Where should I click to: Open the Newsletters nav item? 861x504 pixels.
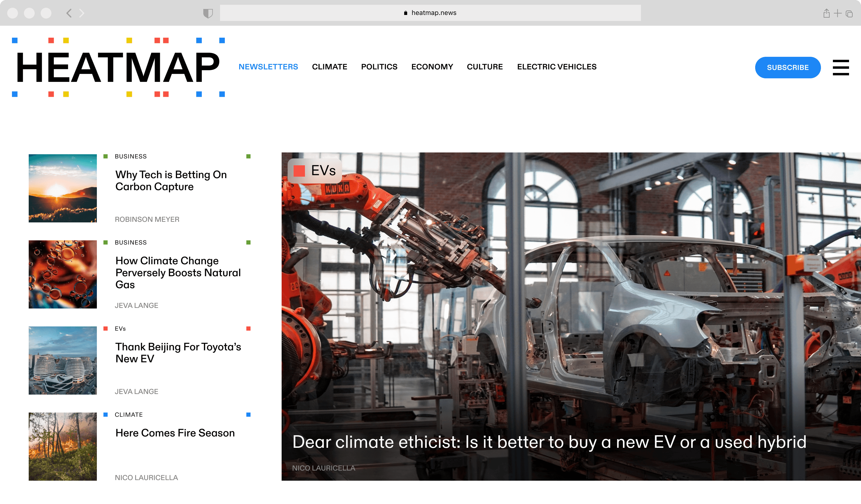point(268,67)
